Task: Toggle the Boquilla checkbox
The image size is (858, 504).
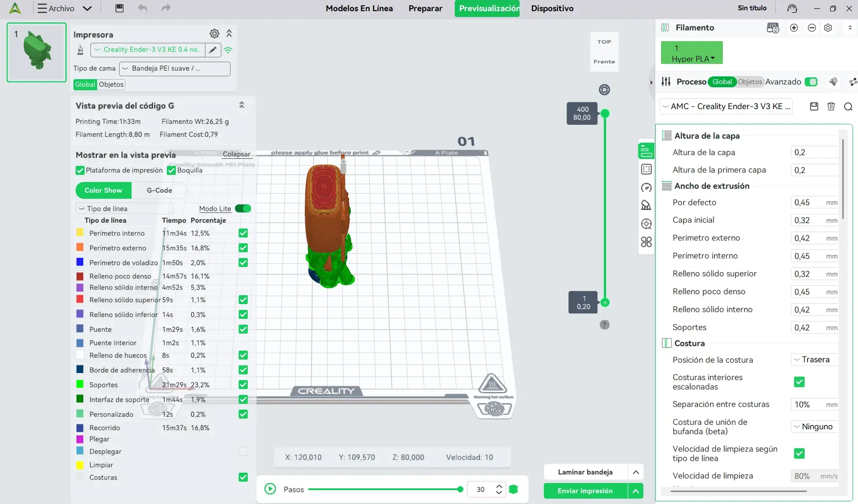Action: pyautogui.click(x=171, y=170)
